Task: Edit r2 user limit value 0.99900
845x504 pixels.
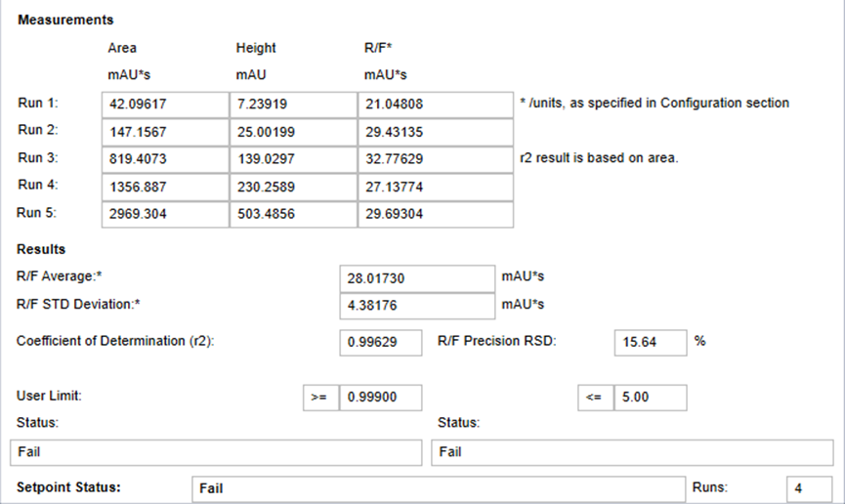Action: (380, 398)
